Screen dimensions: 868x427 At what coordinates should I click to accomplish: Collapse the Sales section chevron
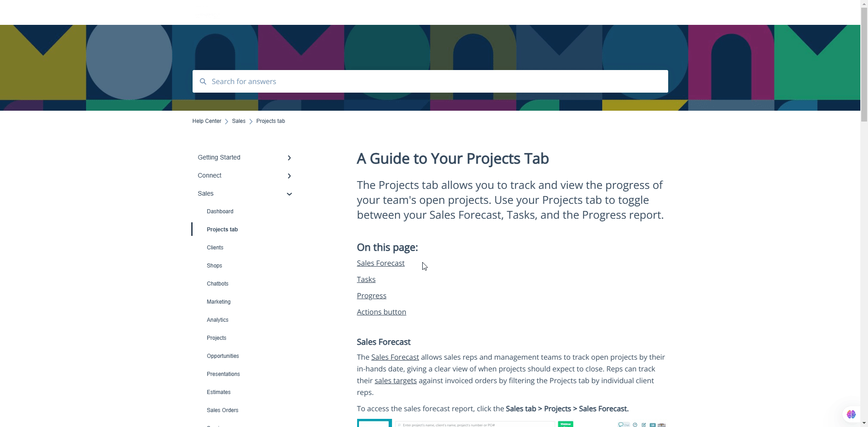coord(289,194)
